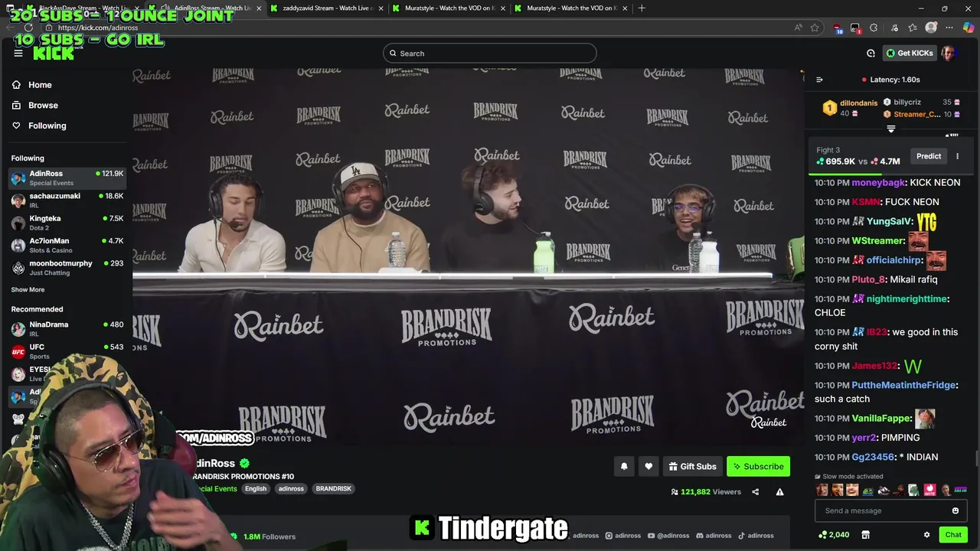The width and height of the screenshot is (980, 551).
Task: Open the Kick hamburger sidebar menu
Action: pos(18,53)
